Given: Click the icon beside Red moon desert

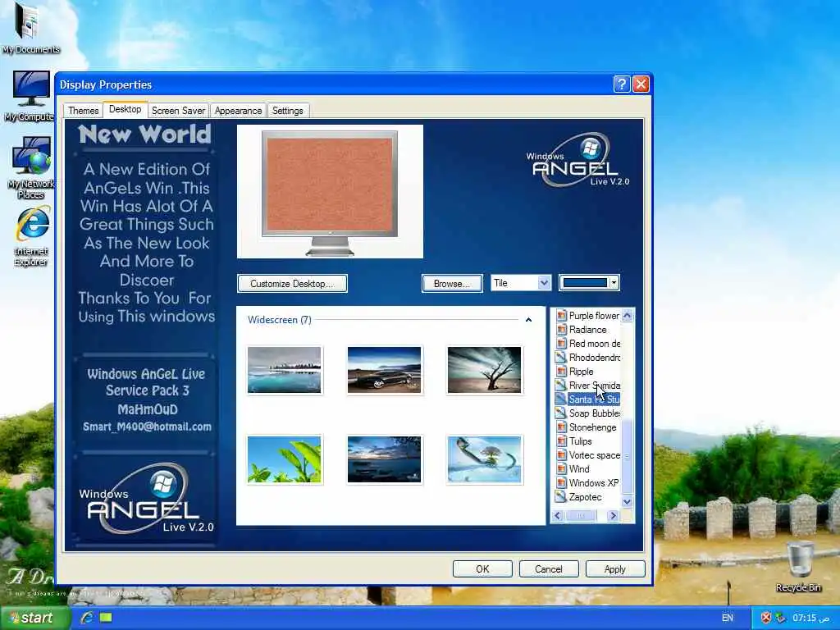Looking at the screenshot, I should [561, 344].
